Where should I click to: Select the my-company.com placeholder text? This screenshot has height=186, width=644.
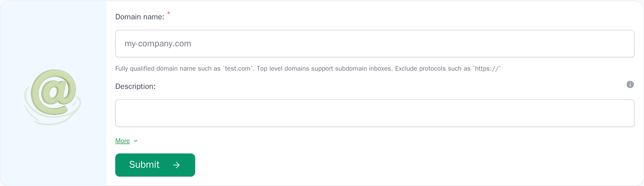point(158,43)
